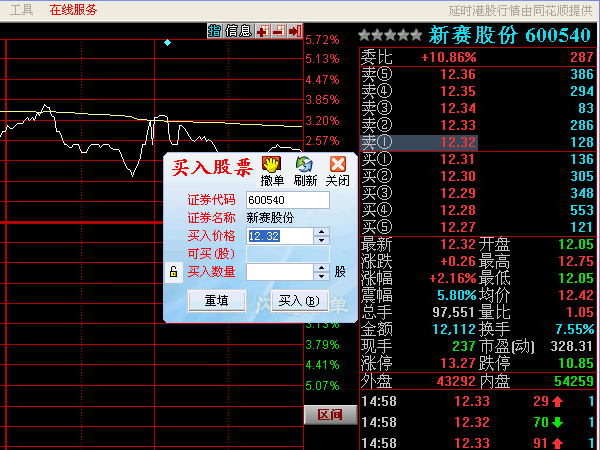This screenshot has width=600, height=450.
Task: Click the red up arrow beside 91
Action: click(558, 443)
